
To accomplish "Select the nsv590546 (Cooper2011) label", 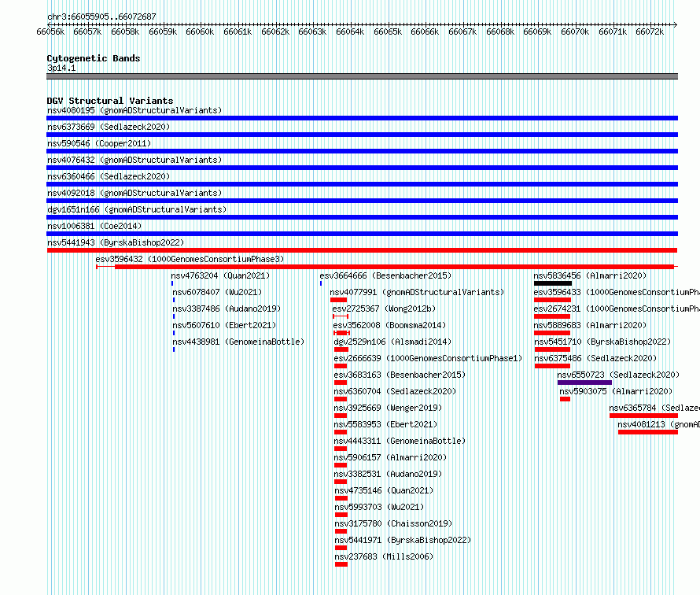I will [x=99, y=143].
